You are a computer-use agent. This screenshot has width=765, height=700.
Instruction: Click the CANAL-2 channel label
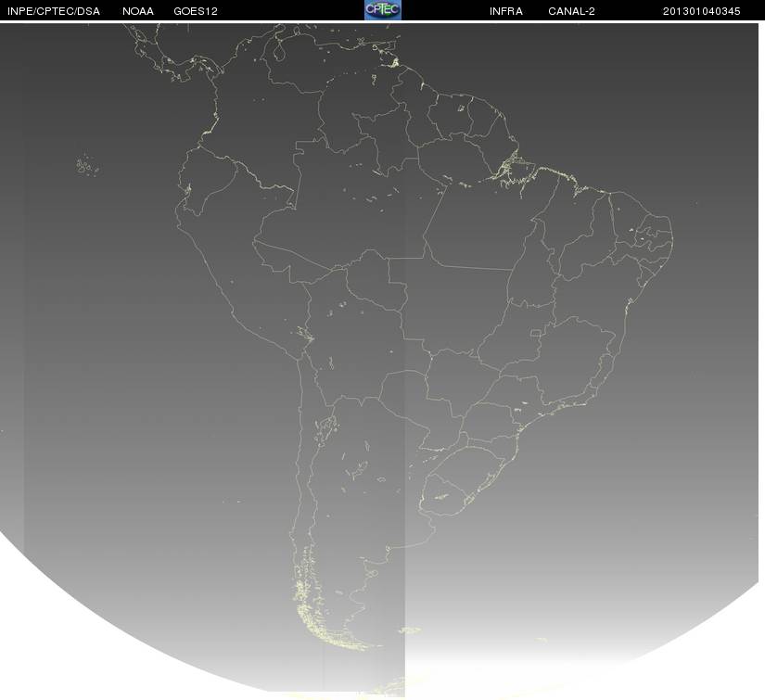(572, 11)
